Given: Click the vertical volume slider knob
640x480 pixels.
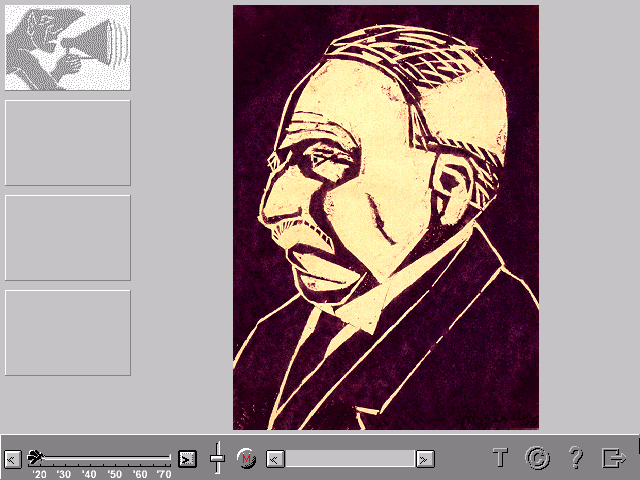Looking at the screenshot, I should 218,458.
